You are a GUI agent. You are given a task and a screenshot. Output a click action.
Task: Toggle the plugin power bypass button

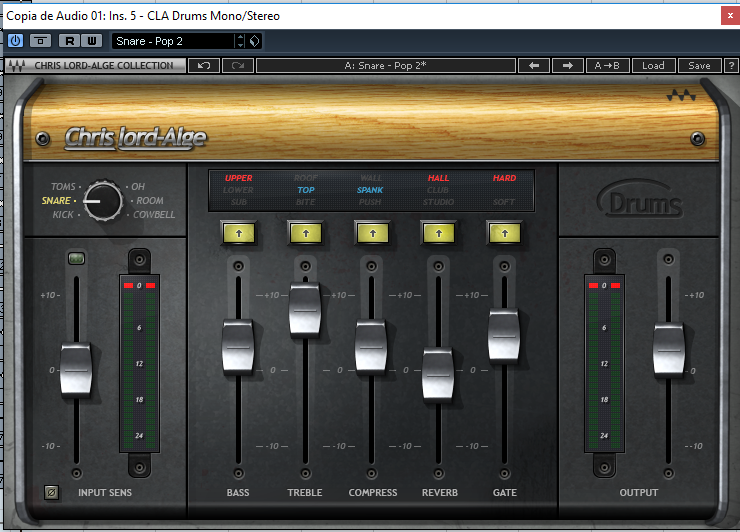15,41
